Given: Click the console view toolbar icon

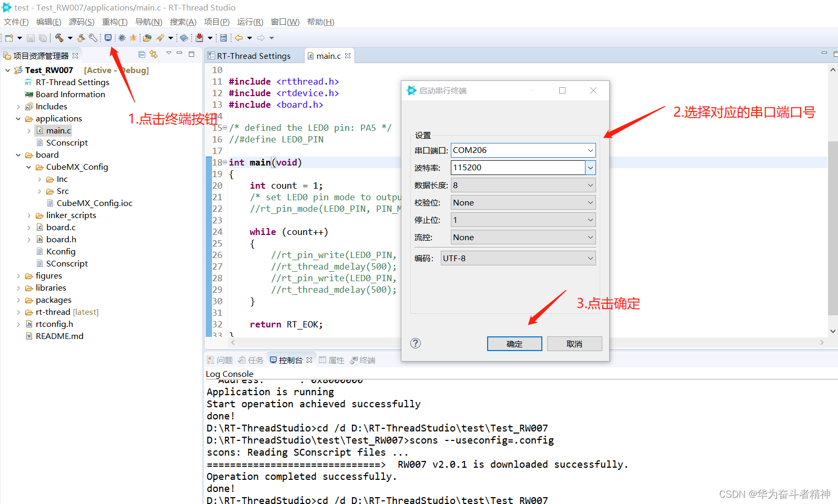Looking at the screenshot, I should tap(224, 38).
